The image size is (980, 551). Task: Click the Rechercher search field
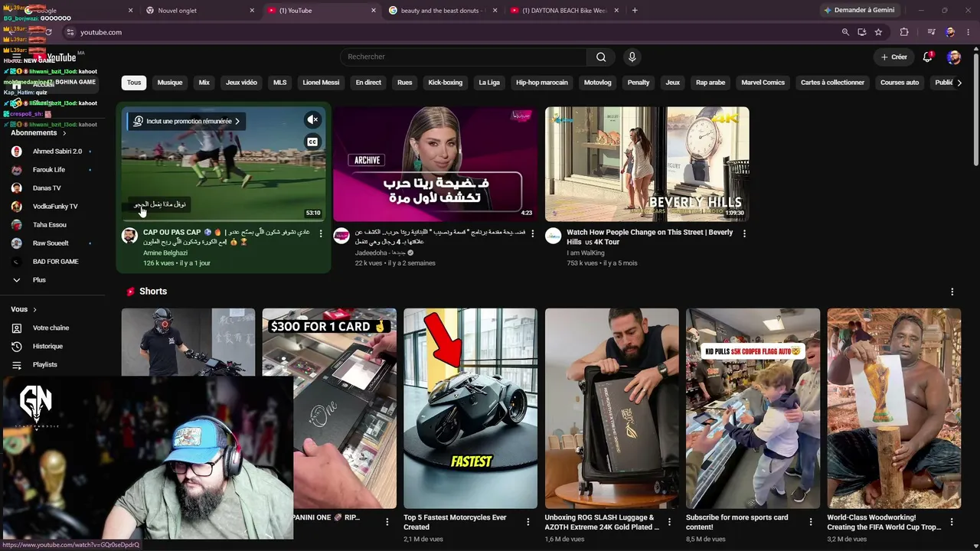463,57
